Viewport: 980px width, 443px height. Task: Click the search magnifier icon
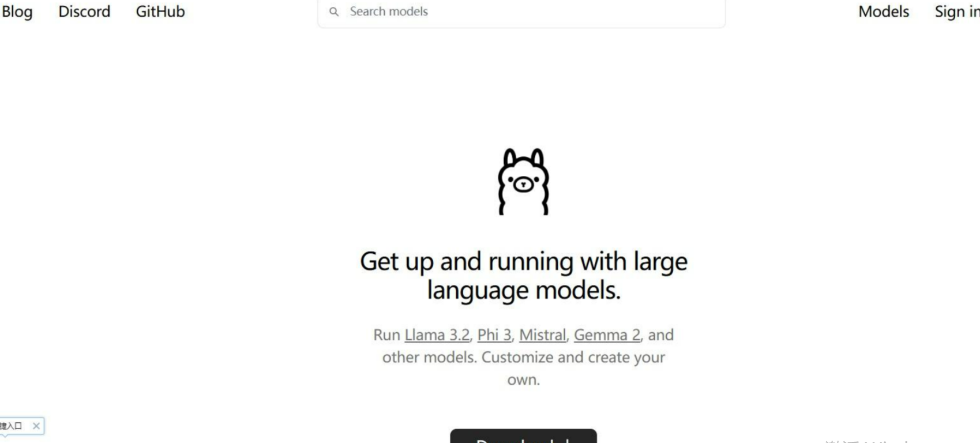point(334,12)
